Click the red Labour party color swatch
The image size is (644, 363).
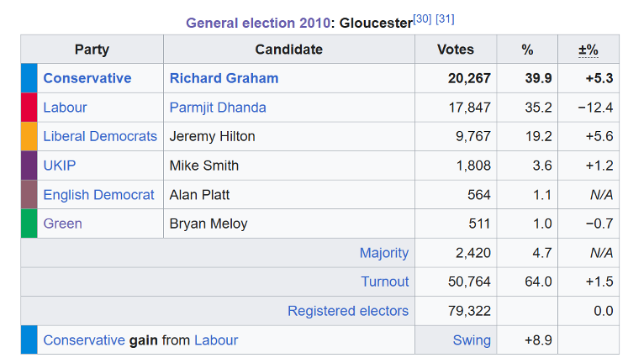pyautogui.click(x=29, y=108)
